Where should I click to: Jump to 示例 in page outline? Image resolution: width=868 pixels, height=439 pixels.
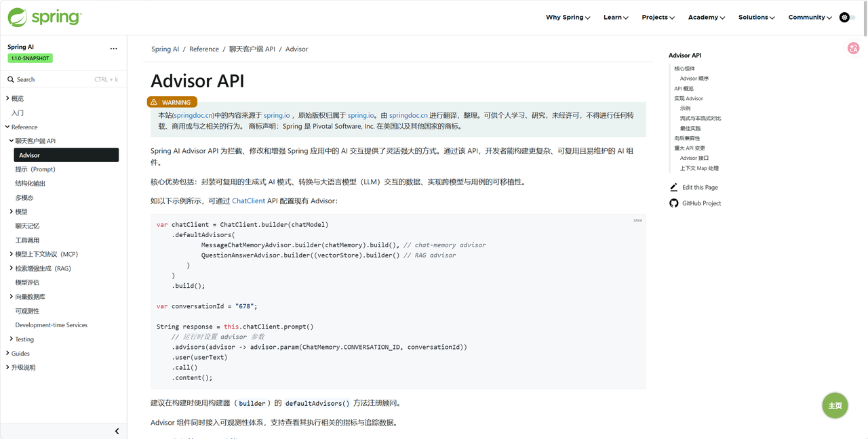(x=685, y=108)
